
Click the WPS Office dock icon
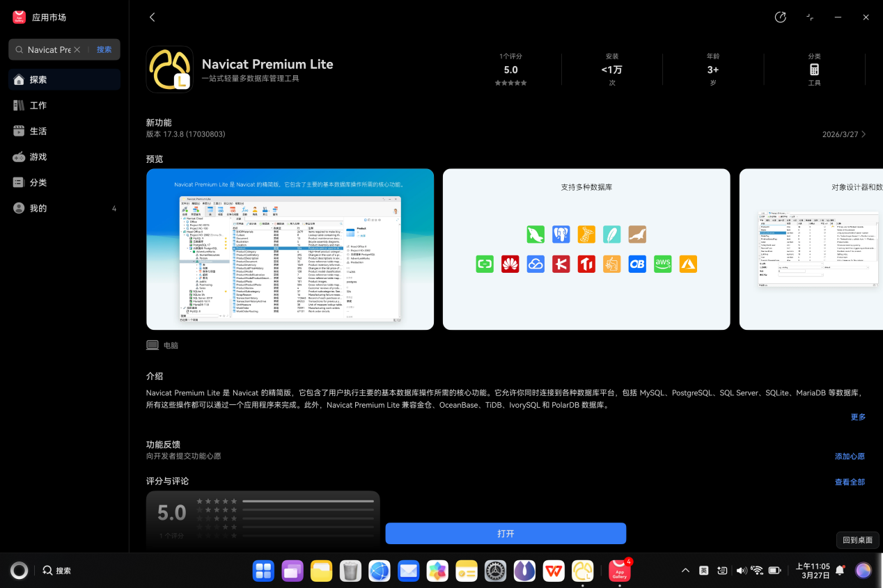coord(554,571)
